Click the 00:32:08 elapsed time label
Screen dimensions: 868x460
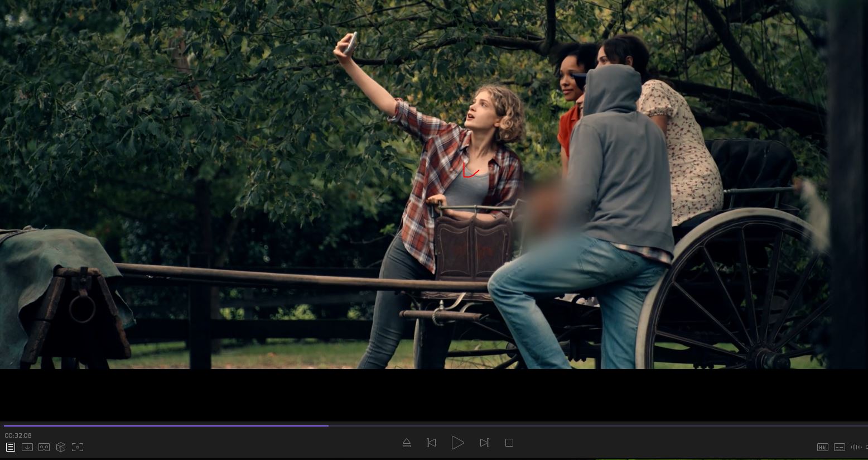tap(18, 435)
